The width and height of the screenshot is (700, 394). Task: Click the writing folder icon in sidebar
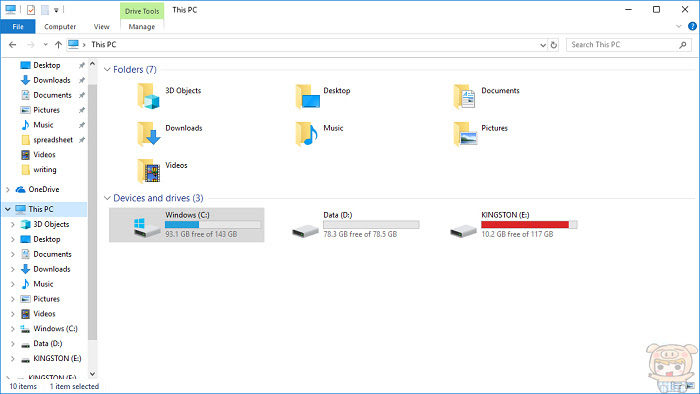tap(25, 170)
